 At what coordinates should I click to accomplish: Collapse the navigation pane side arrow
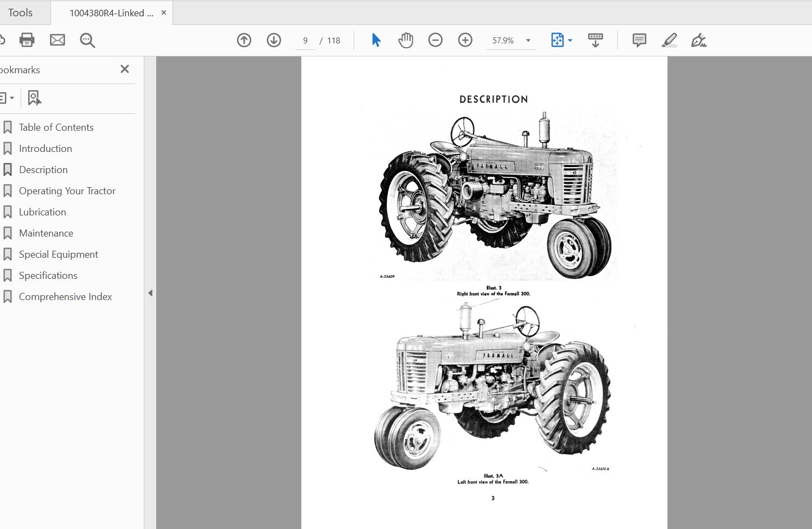(150, 292)
